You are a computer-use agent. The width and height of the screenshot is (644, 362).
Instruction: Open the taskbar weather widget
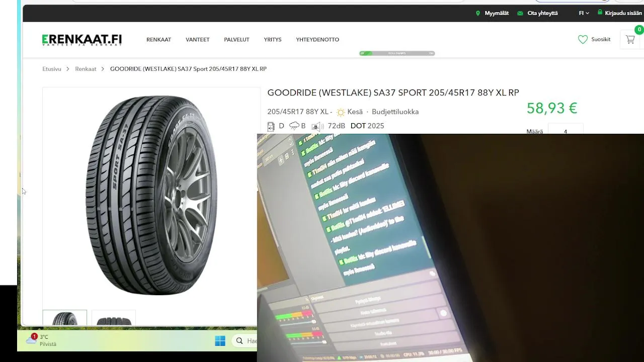[42, 340]
